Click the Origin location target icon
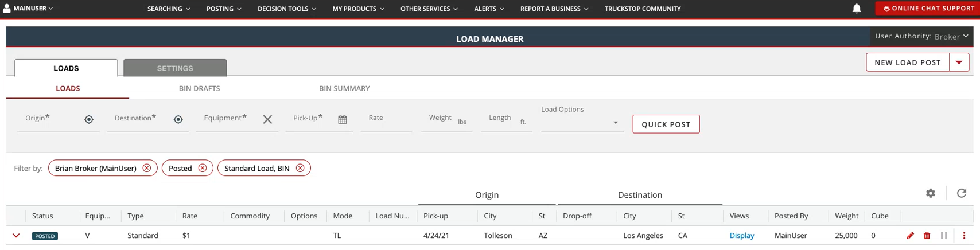 tap(89, 119)
